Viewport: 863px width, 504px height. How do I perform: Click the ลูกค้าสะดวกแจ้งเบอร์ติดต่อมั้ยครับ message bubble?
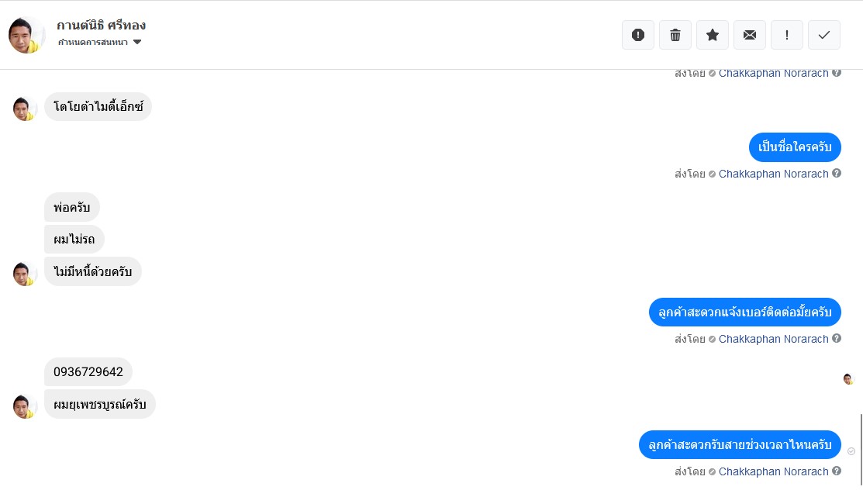(x=744, y=312)
